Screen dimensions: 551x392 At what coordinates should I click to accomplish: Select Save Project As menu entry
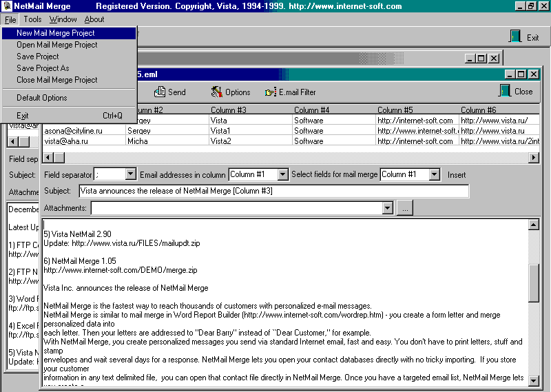tap(69, 68)
